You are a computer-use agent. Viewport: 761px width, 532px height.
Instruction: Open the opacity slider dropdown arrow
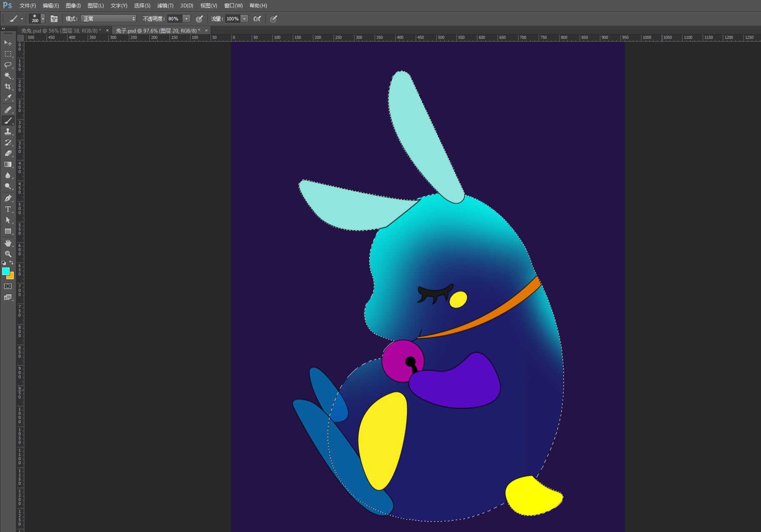point(187,19)
